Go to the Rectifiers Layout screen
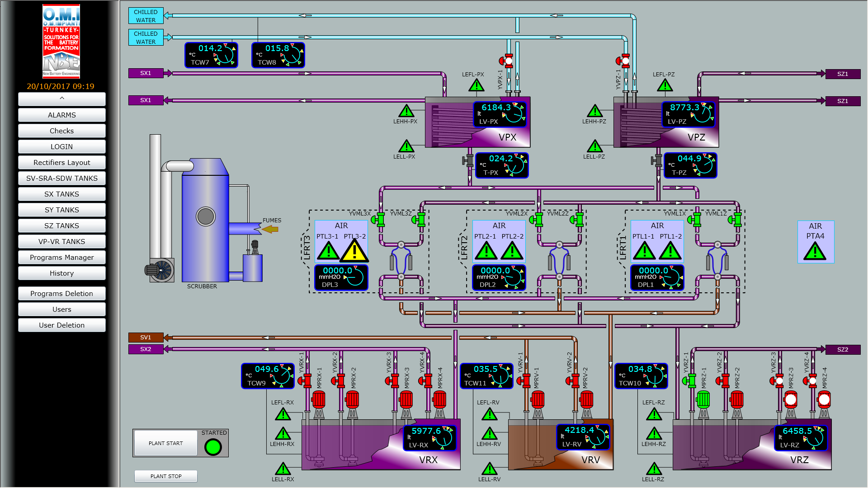The height and width of the screenshot is (488, 868). coord(62,163)
